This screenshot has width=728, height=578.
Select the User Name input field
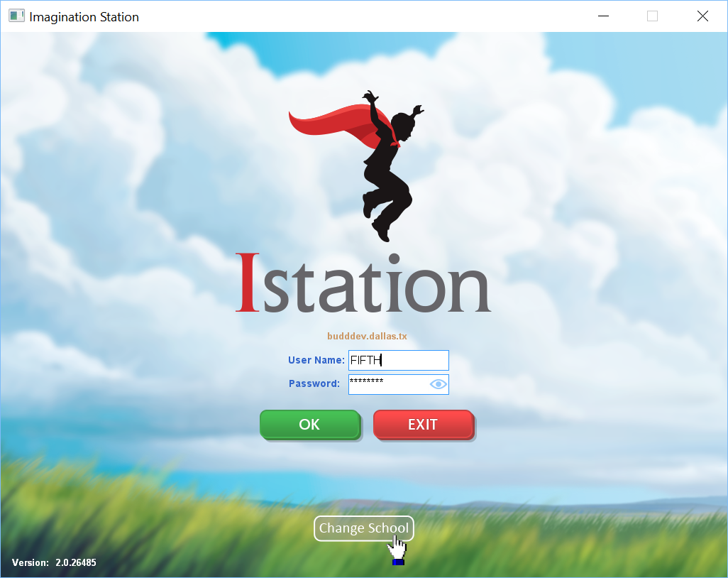[398, 360]
